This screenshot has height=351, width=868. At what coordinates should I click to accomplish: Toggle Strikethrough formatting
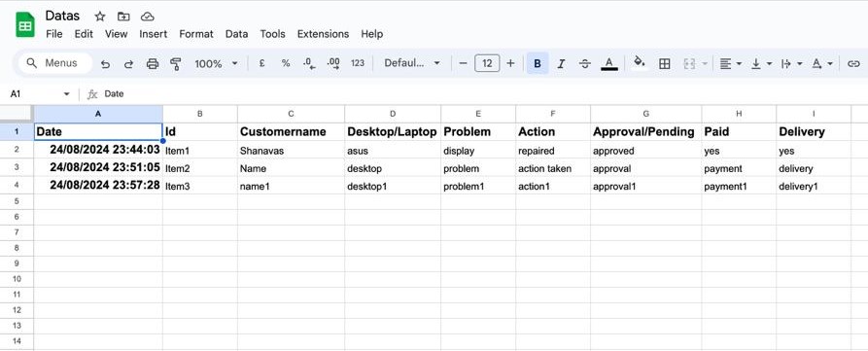point(584,63)
